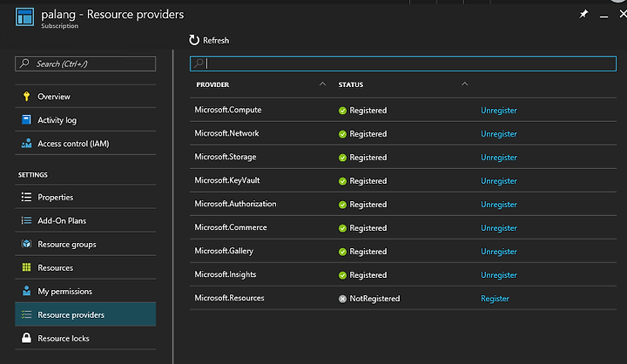Click the Refresh label
This screenshot has height=364, width=627.
pyautogui.click(x=216, y=40)
